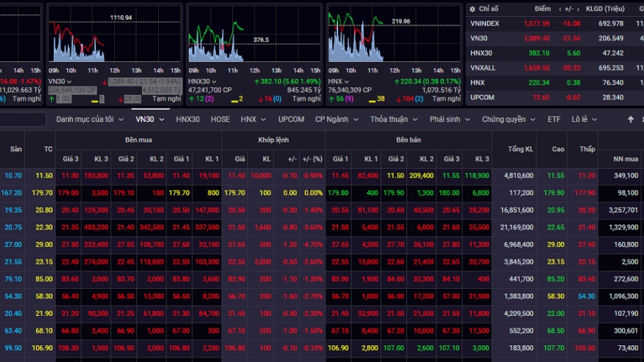644x362 pixels.
Task: Click the right arrow beside +/- header
Action: pos(580,10)
